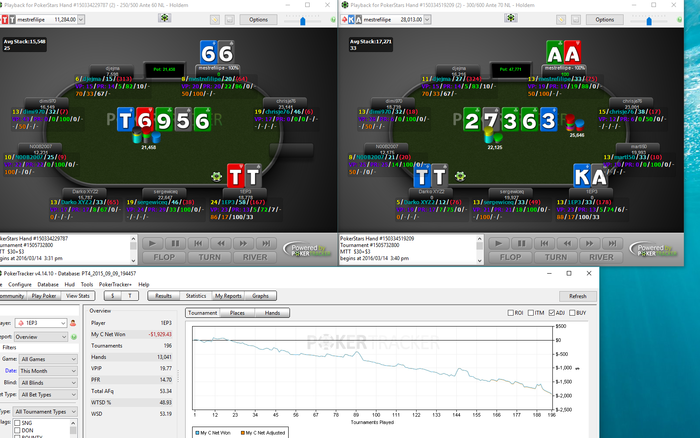Open the Blind All Blinds dropdown
The width and height of the screenshot is (700, 438).
point(48,383)
